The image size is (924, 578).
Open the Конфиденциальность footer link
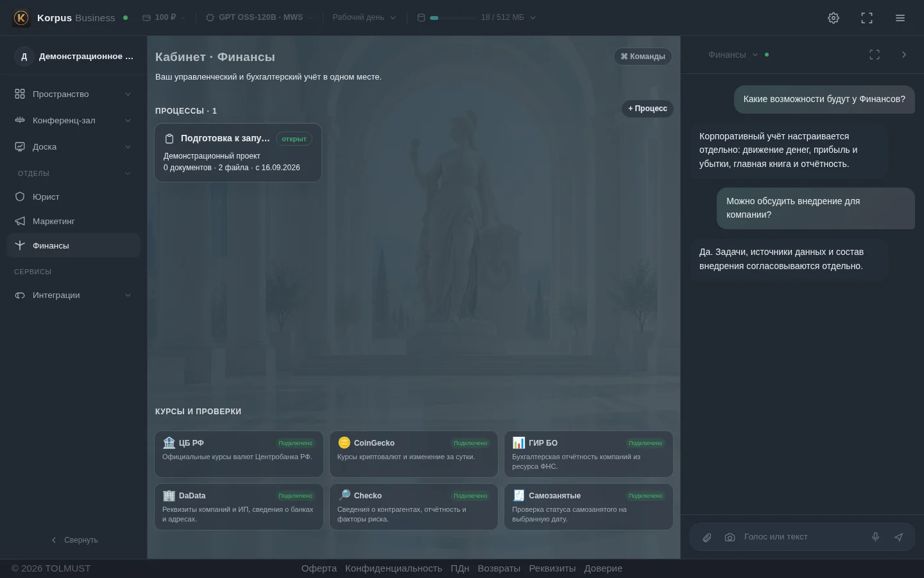pos(393,568)
